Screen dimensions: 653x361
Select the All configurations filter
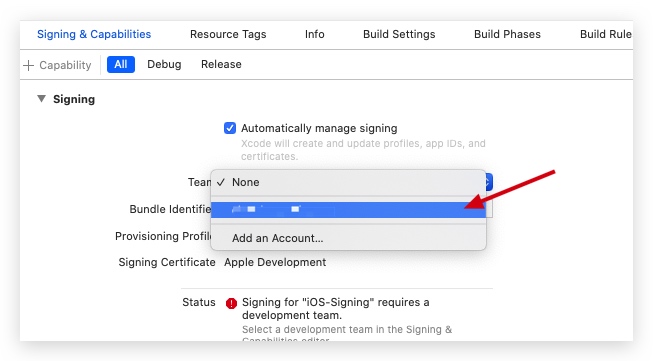121,65
